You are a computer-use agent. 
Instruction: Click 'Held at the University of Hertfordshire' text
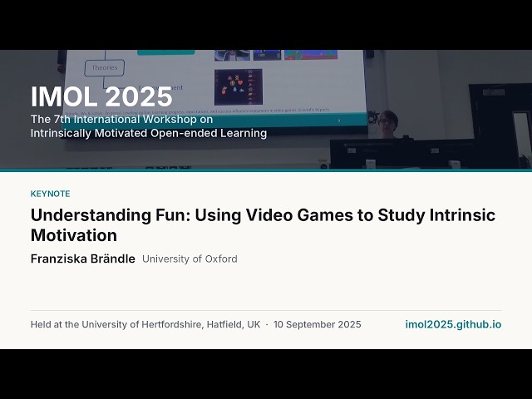point(145,324)
